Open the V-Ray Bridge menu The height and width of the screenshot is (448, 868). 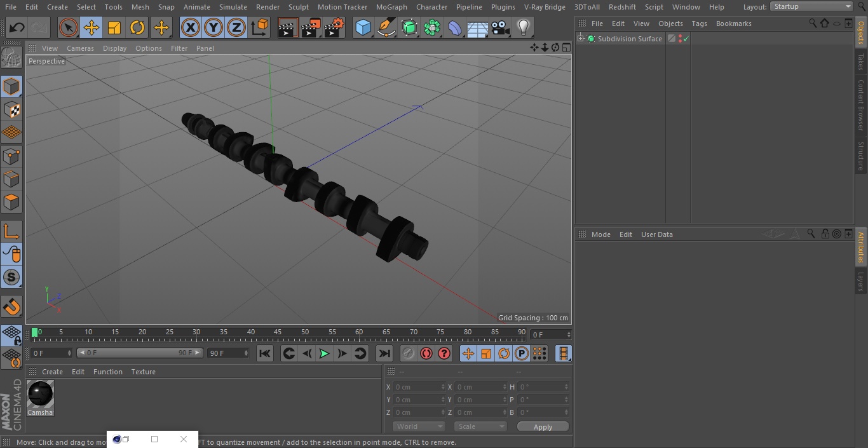[x=545, y=7]
